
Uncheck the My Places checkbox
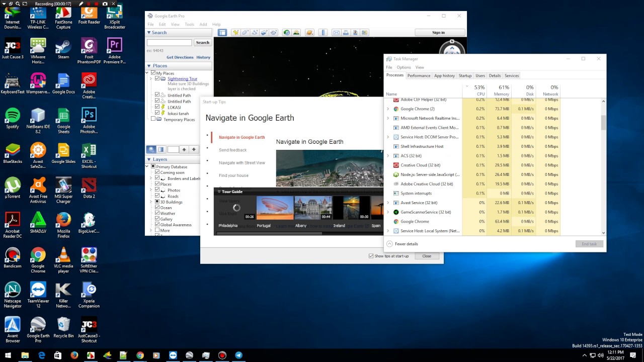coord(153,73)
